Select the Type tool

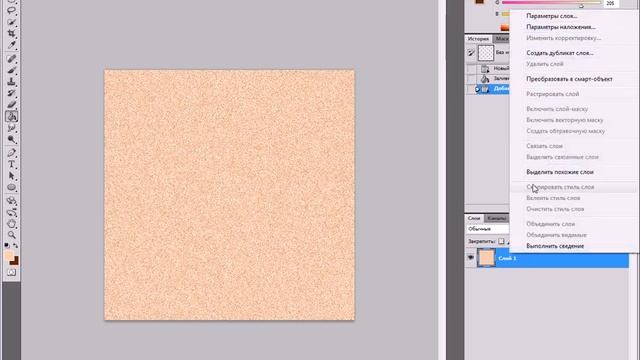tap(11, 164)
